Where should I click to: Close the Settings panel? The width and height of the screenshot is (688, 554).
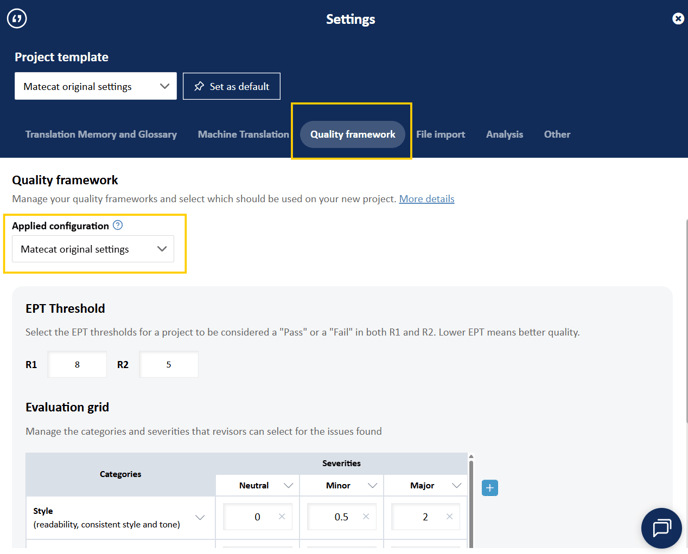677,18
